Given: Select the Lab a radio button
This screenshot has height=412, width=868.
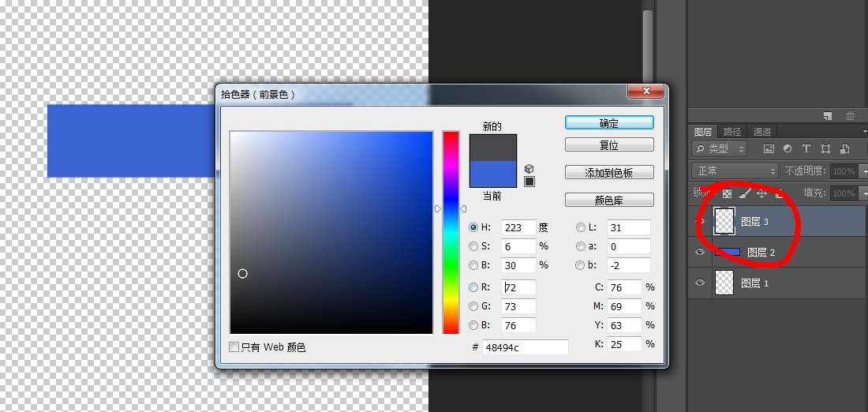Looking at the screenshot, I should 580,246.
